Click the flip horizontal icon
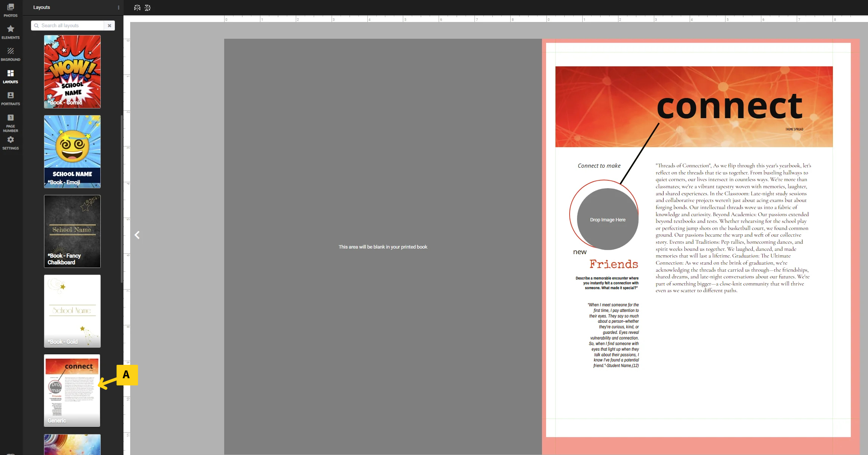Image resolution: width=868 pixels, height=455 pixels. point(137,8)
